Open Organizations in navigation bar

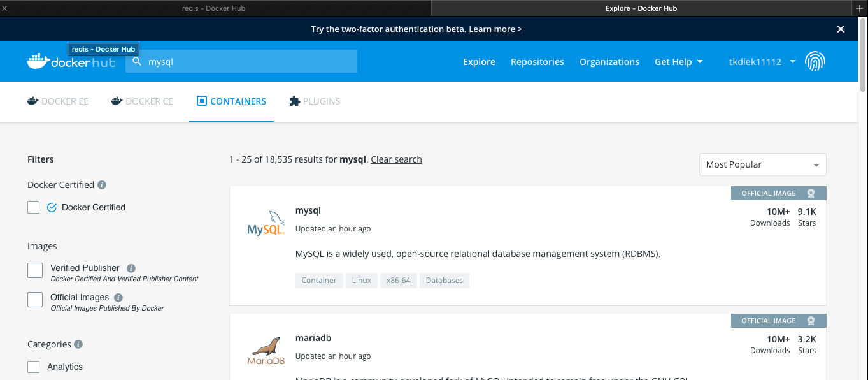pos(609,62)
